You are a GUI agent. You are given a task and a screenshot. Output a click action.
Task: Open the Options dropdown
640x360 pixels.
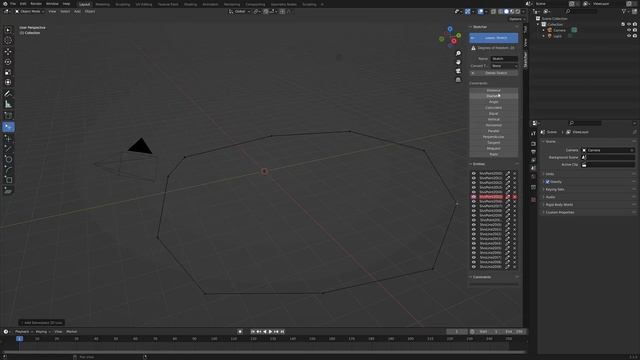pos(516,19)
